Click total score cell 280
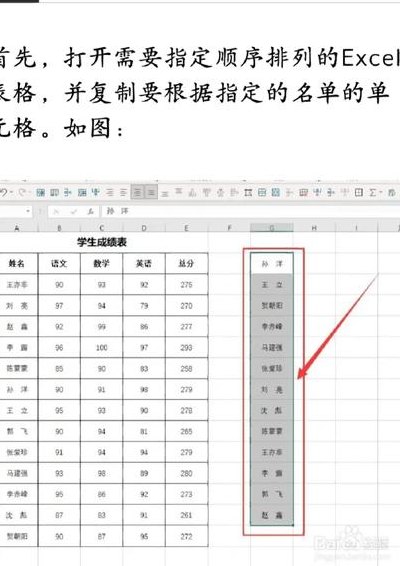This screenshot has height=566, width=400. pyautogui.click(x=186, y=473)
